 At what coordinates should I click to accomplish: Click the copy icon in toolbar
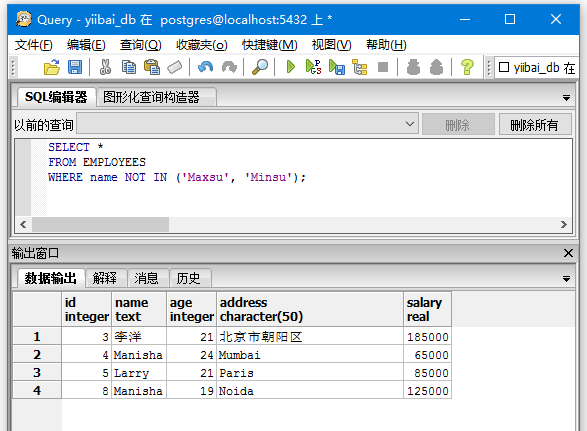(129, 67)
